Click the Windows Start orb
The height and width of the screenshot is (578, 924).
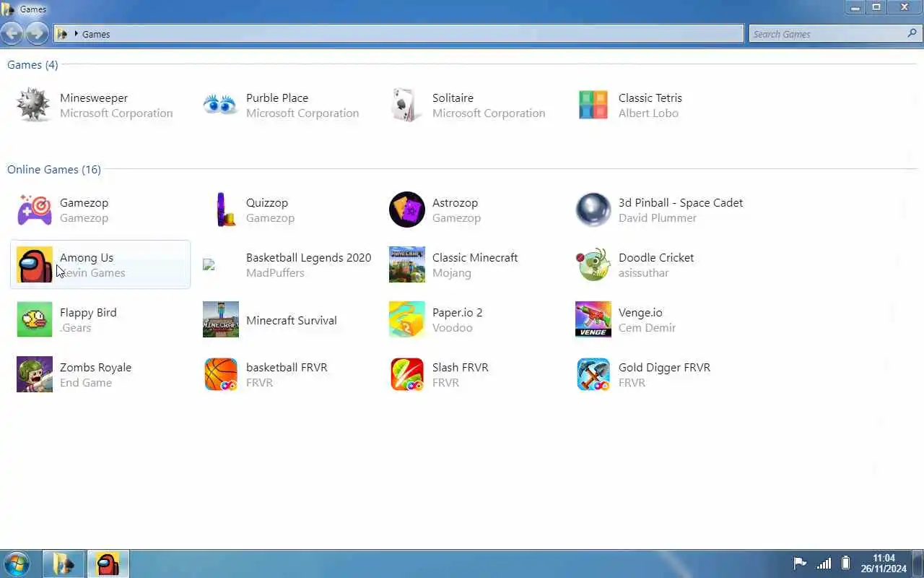(16, 564)
